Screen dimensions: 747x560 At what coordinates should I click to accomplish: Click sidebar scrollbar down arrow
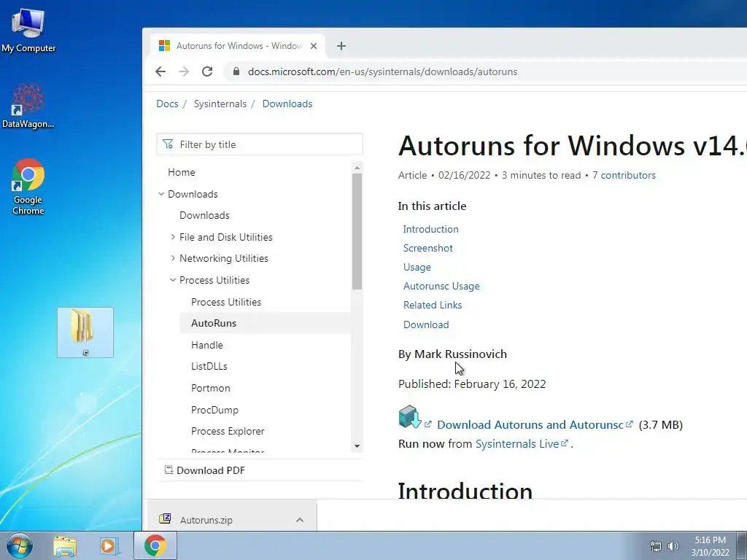[357, 446]
